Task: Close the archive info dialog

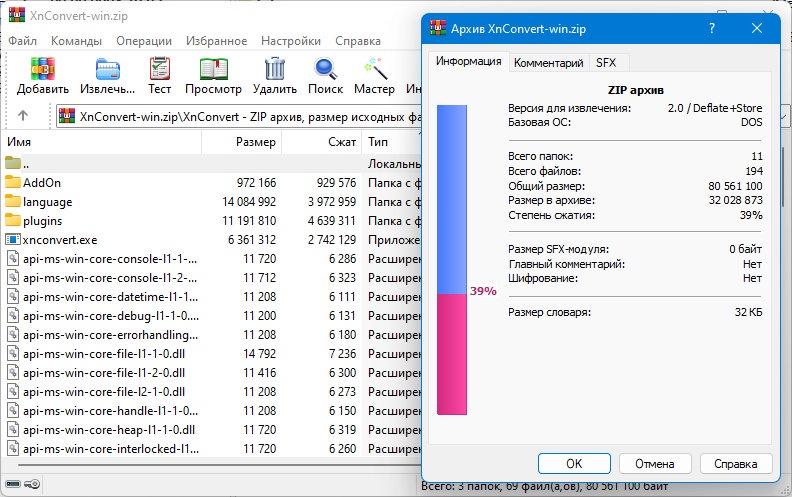Action: (x=757, y=28)
